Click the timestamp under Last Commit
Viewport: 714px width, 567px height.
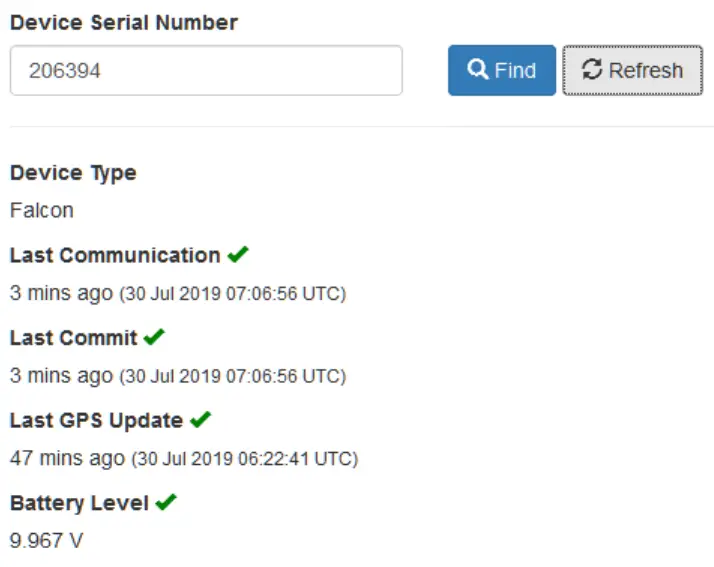coord(232,376)
